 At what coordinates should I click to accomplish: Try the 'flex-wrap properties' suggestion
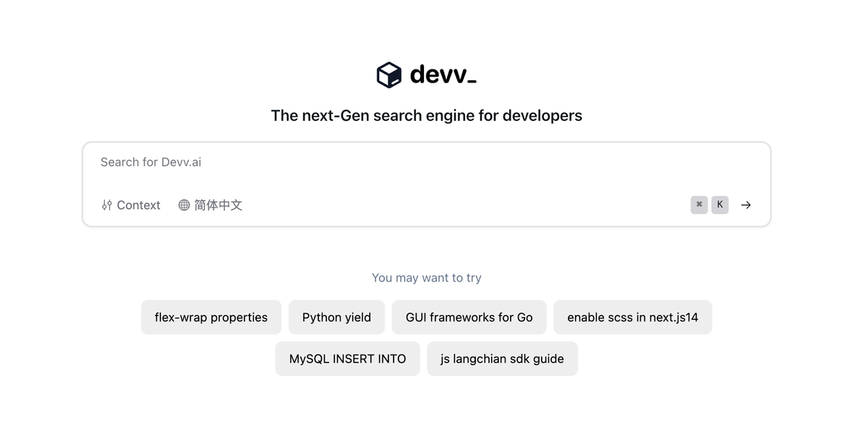(x=211, y=317)
